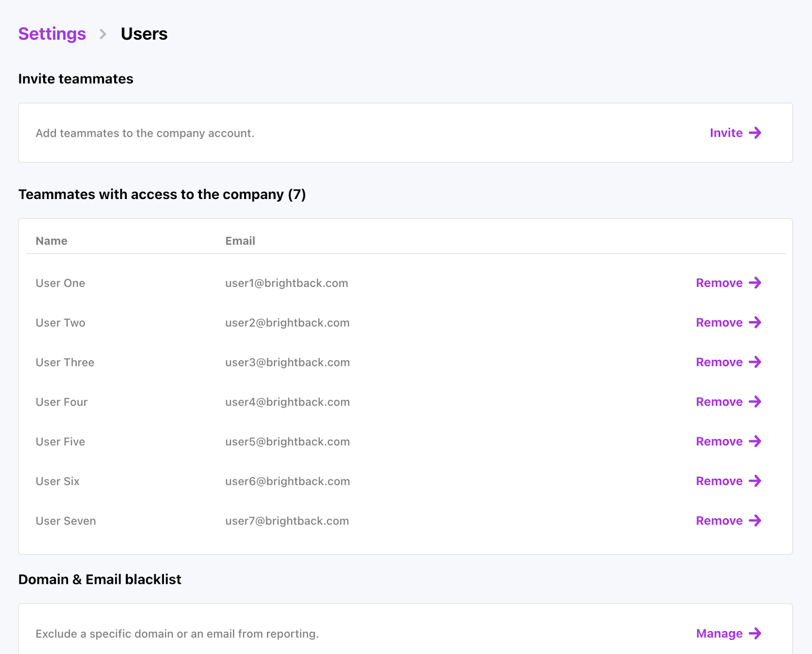Click the arrow icon in User Five's row
Screen dimensions: 812x654
click(755, 441)
